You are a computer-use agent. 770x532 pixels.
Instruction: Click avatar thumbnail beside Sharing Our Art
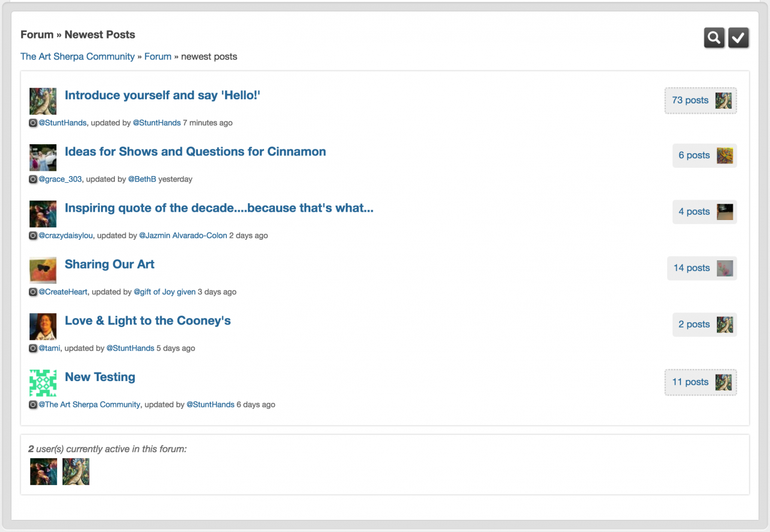pos(43,270)
